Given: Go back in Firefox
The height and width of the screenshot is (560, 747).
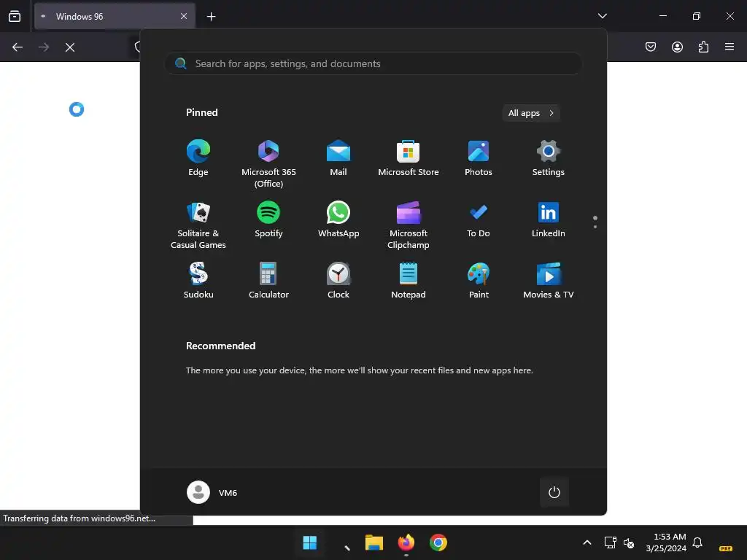Looking at the screenshot, I should [x=18, y=47].
